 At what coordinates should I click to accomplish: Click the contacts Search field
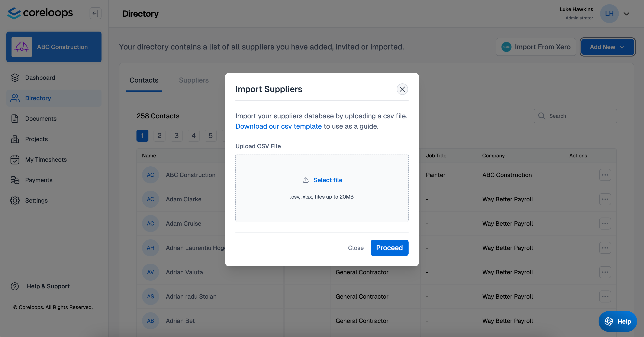[x=575, y=116]
